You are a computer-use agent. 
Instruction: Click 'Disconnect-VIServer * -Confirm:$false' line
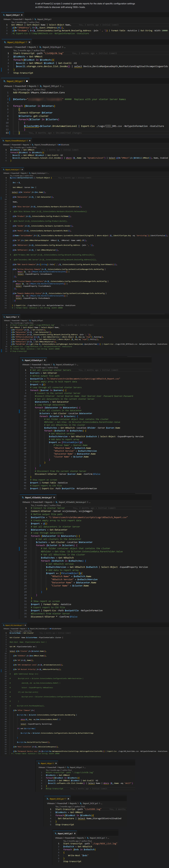[x=54, y=617]
